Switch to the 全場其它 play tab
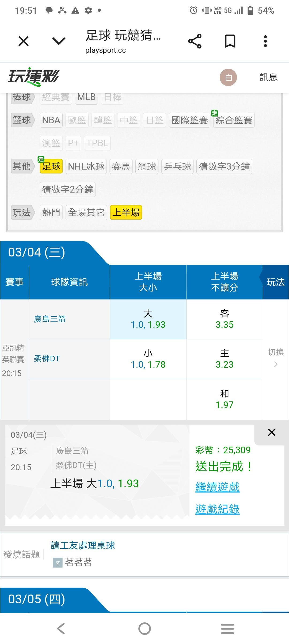The height and width of the screenshot is (644, 289). click(86, 213)
